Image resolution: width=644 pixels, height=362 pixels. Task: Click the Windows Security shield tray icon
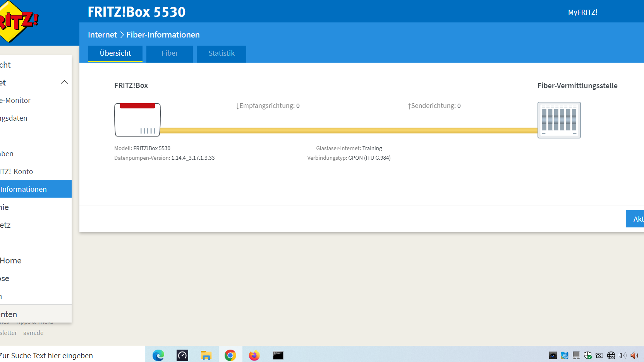pos(587,355)
